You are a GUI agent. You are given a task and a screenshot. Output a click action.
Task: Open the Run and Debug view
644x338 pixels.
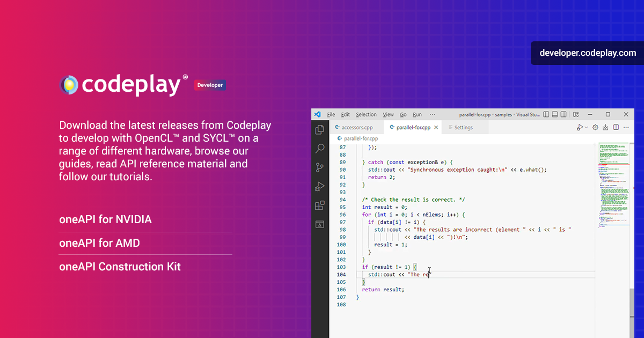point(320,186)
